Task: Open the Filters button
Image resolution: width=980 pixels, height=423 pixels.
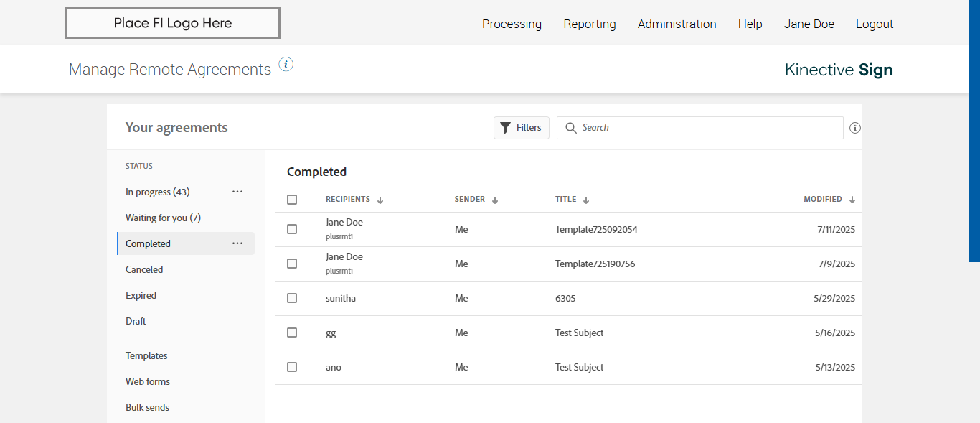Action: (x=522, y=128)
